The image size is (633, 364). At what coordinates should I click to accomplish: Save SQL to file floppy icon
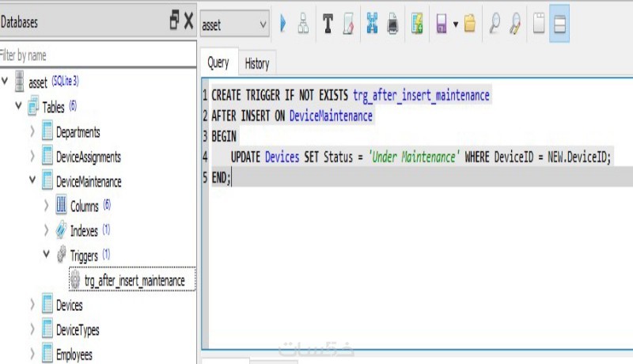(442, 24)
